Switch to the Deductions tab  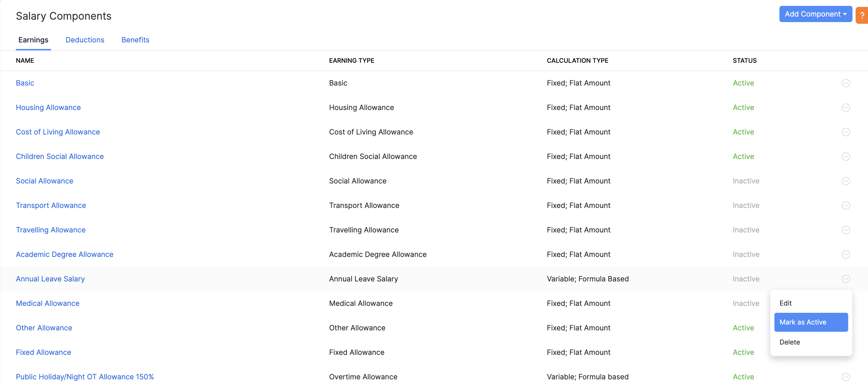85,40
